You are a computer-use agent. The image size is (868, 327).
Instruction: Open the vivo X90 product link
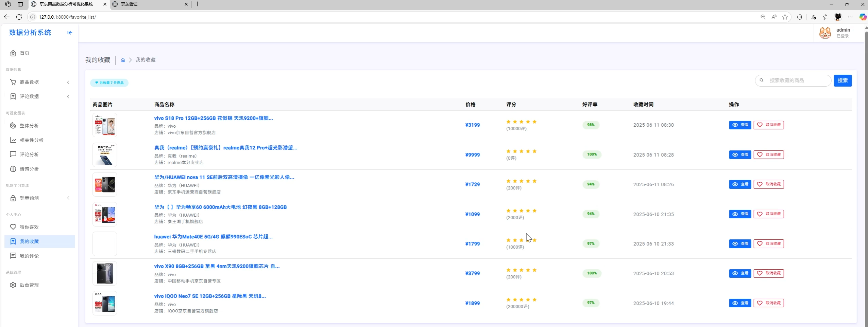click(x=217, y=266)
